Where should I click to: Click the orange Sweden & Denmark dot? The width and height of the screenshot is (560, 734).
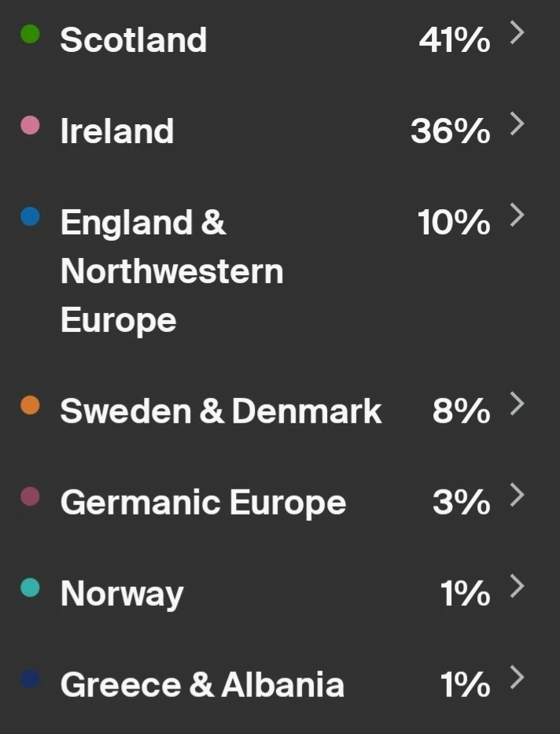[30, 405]
